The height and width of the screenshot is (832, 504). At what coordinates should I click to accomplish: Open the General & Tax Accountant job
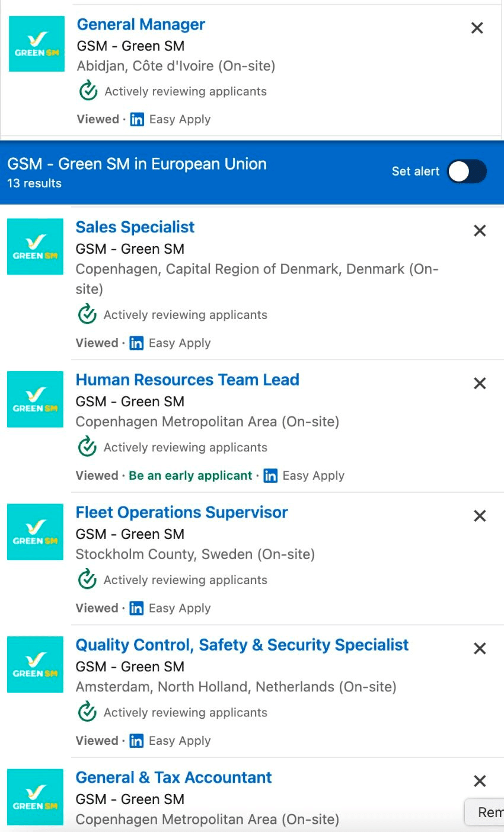point(174,777)
